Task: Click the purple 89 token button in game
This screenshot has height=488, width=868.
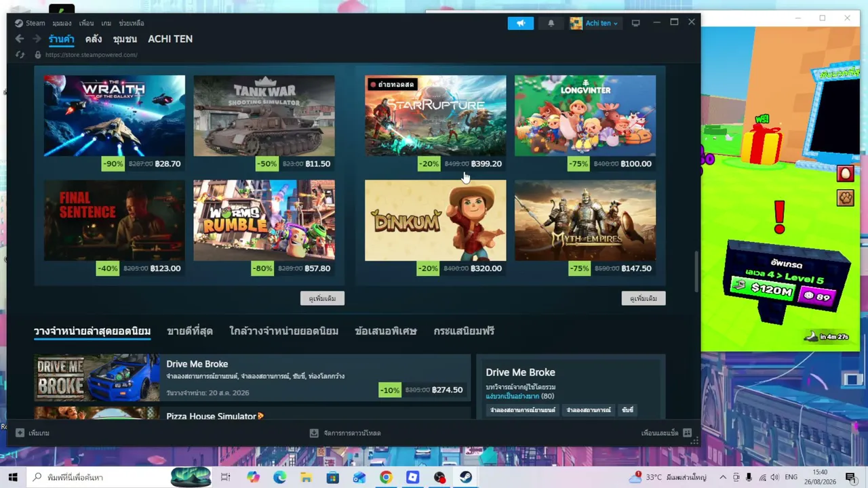Action: [817, 296]
